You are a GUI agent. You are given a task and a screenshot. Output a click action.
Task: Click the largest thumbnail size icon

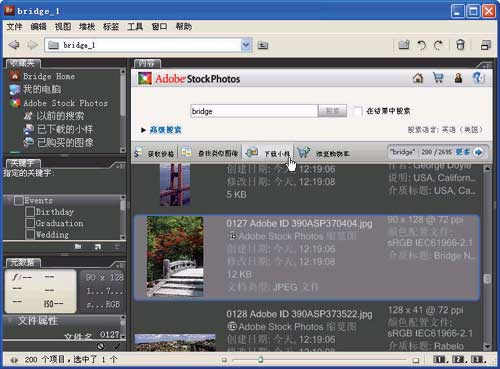point(415,360)
